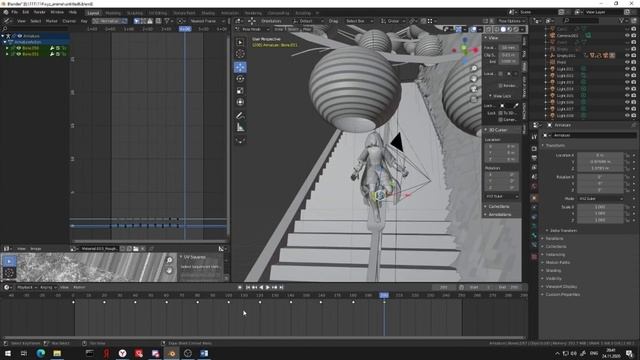
Task: Click play animation button in timeline
Action: click(x=268, y=287)
